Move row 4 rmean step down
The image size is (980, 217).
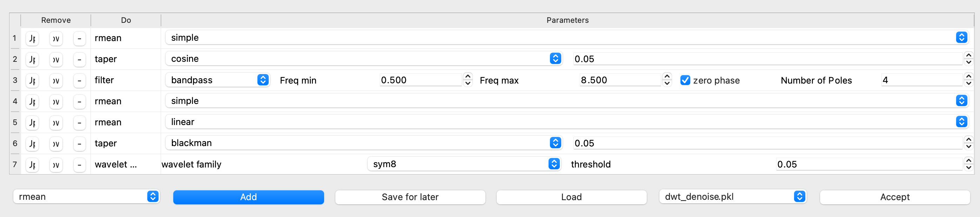56,101
